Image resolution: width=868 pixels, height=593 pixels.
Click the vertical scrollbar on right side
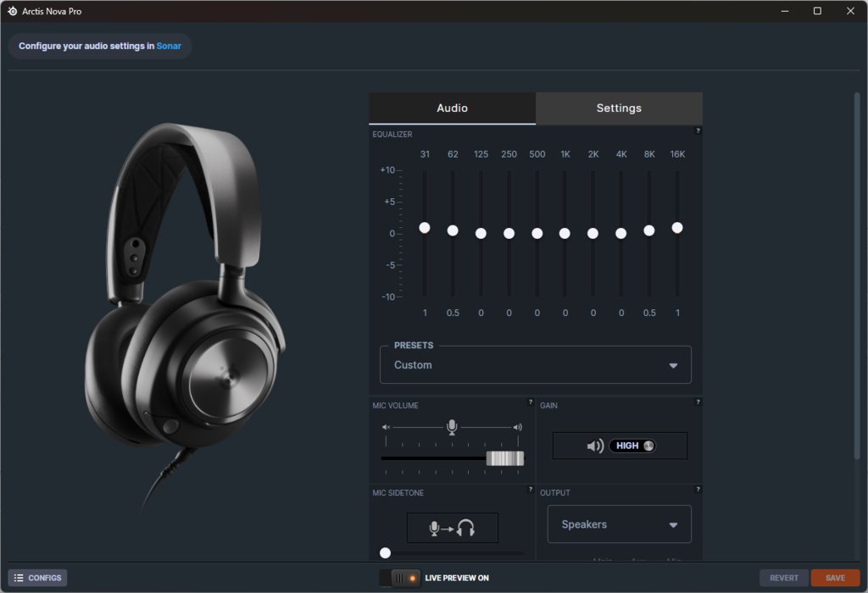857,275
